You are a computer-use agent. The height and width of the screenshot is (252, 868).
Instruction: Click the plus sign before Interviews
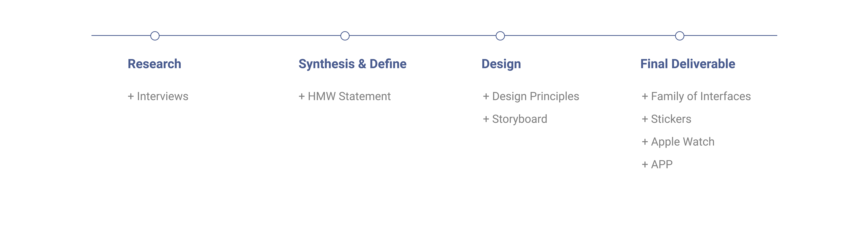tap(131, 97)
